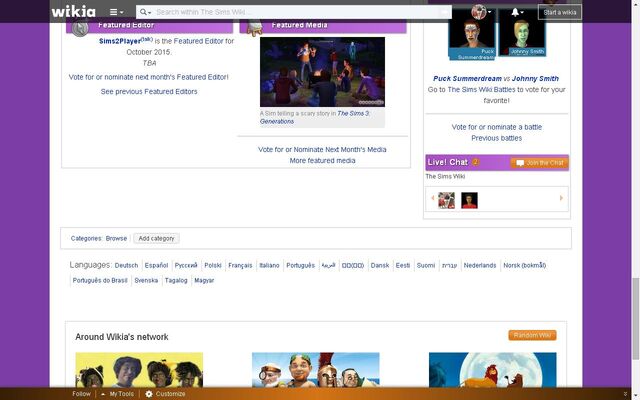
Task: See previous Featured Editors
Action: (x=149, y=92)
